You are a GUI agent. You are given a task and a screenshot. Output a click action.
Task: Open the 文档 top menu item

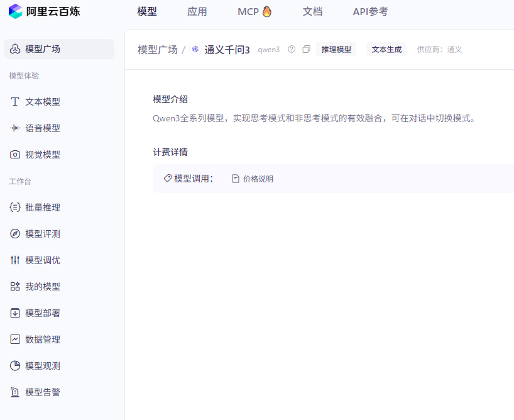click(312, 11)
